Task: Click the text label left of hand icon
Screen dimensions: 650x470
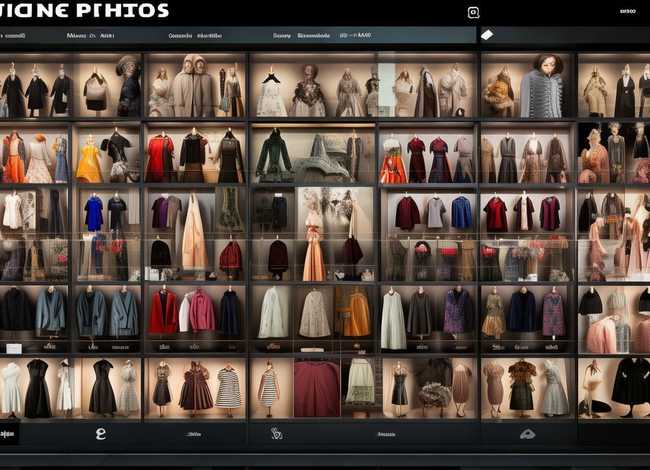Action: (192, 434)
